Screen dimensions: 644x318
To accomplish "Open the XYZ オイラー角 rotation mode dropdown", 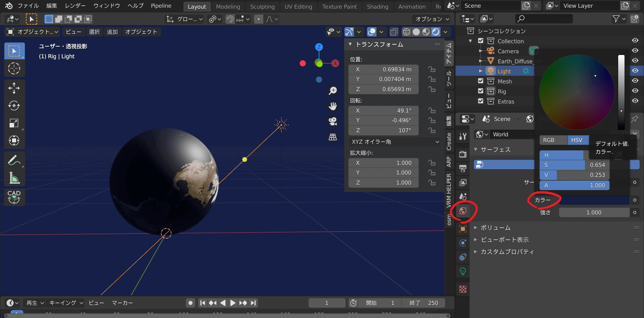I will 395,142.
